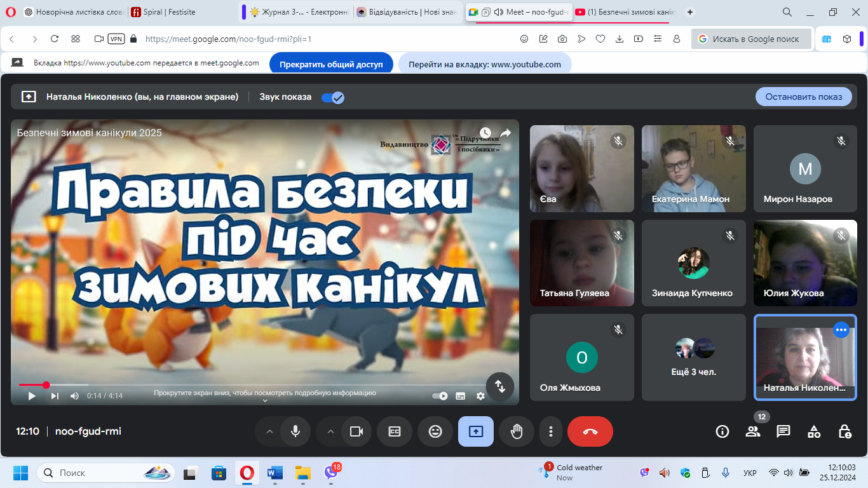The width and height of the screenshot is (868, 488).
Task: Mute the YouTube video volume
Action: click(74, 396)
